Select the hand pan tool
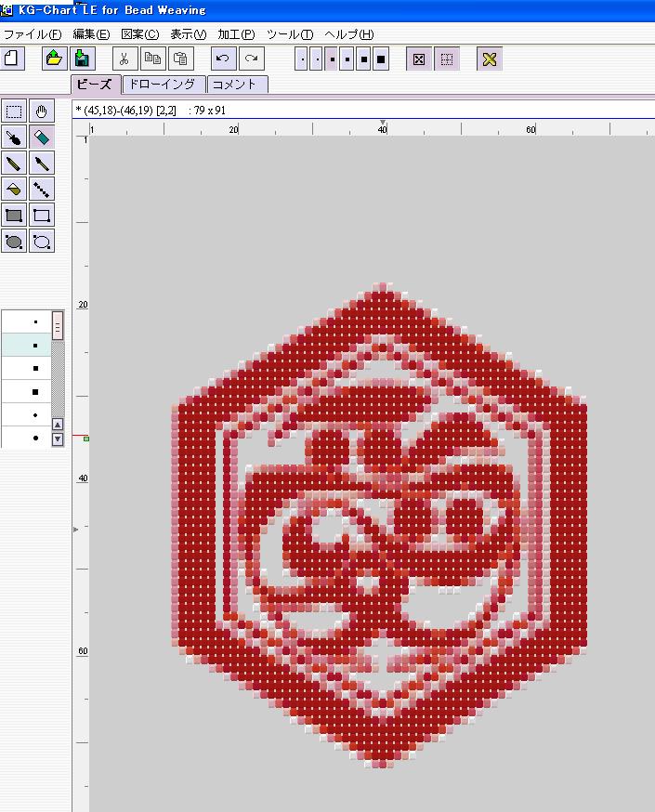 42,111
